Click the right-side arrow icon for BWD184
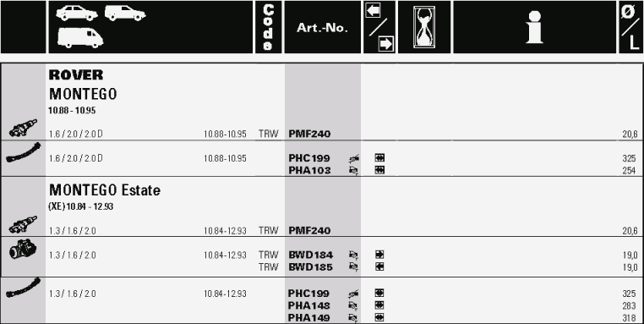Image resolution: width=644 pixels, height=324 pixels. (379, 255)
